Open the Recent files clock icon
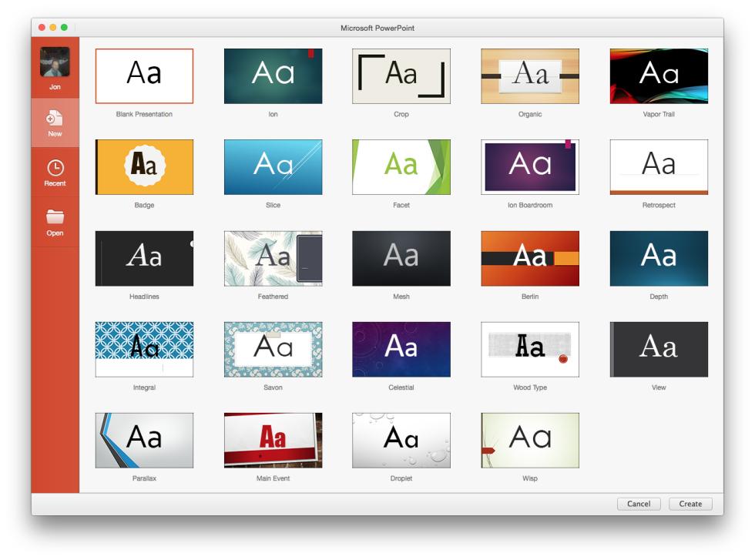The width and height of the screenshot is (755, 560). click(x=55, y=167)
